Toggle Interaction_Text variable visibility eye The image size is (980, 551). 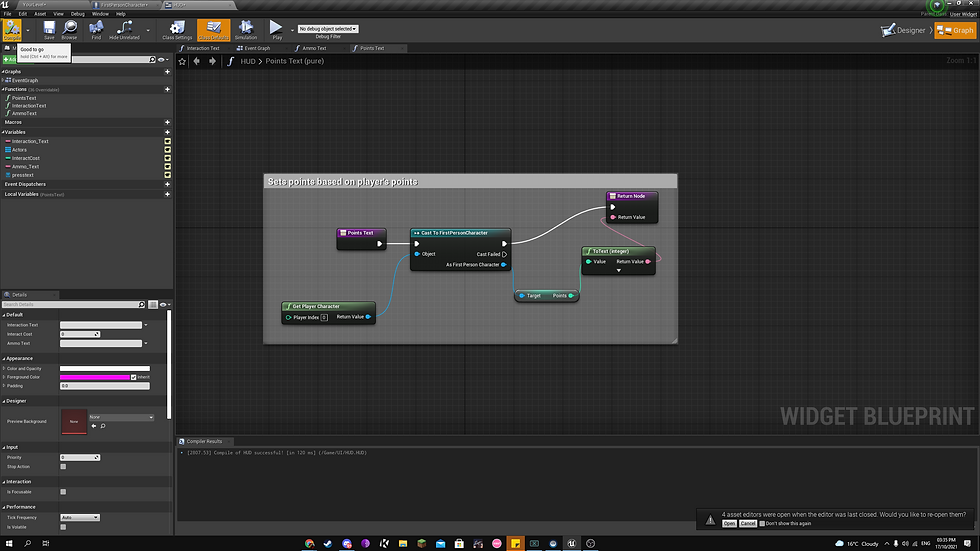click(167, 141)
